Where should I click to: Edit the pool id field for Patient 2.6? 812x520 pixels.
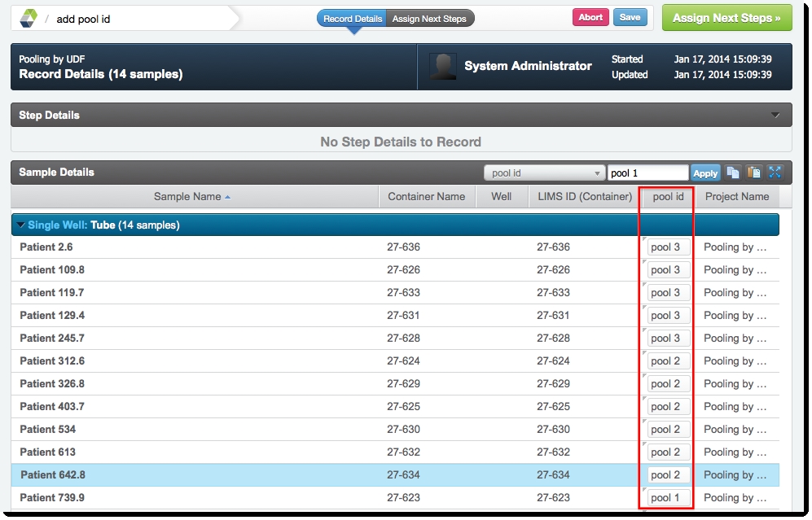tap(668, 247)
